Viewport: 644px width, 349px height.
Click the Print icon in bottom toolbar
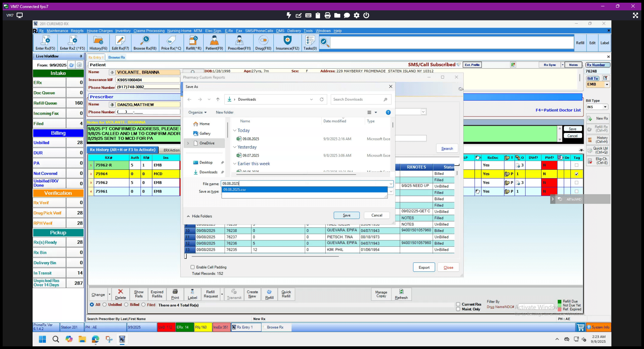[175, 294]
